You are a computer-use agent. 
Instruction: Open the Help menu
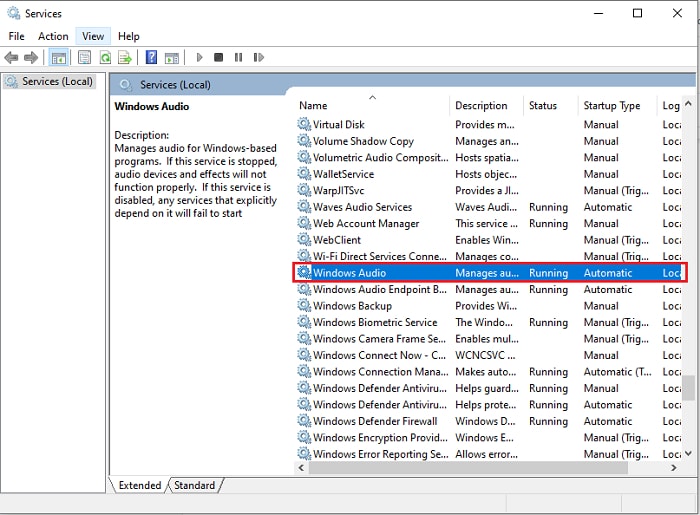point(129,36)
